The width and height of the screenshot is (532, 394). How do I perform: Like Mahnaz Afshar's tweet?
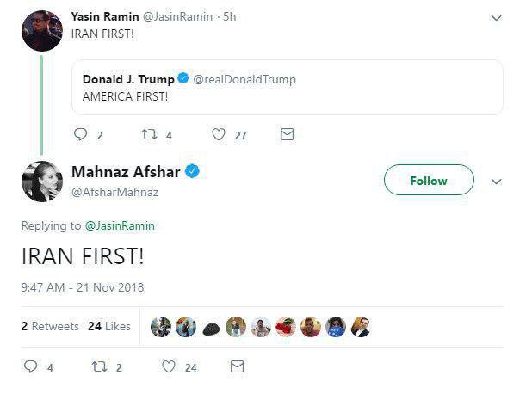(169, 366)
